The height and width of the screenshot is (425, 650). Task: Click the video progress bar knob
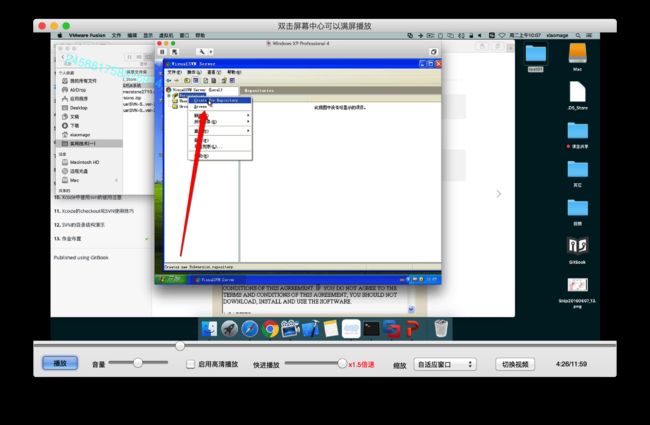coord(180,345)
